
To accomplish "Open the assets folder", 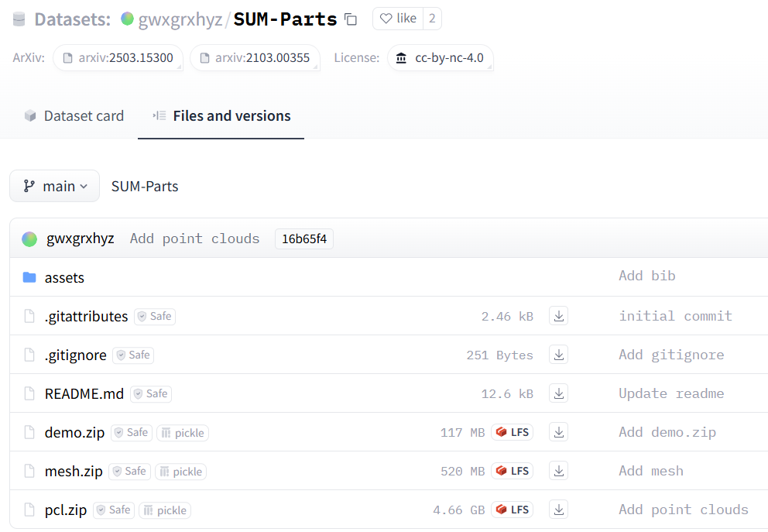I will click(63, 277).
